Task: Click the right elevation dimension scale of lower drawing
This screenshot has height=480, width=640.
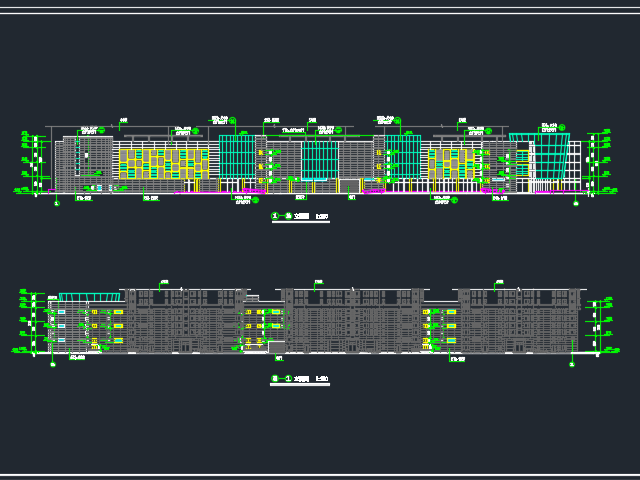Action: coord(597,326)
